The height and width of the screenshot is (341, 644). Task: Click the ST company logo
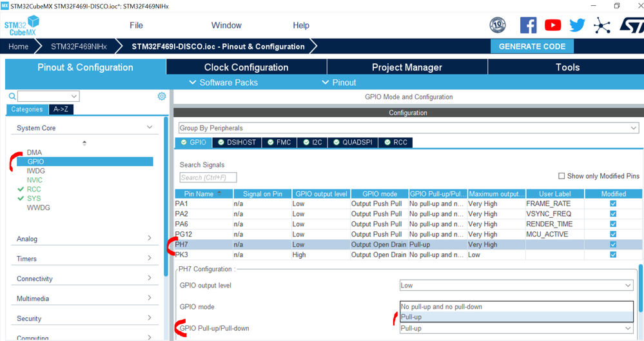tap(632, 26)
